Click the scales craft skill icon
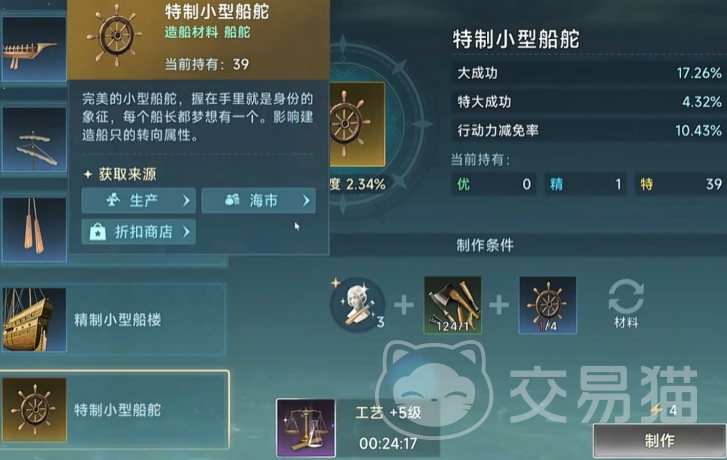This screenshot has height=460, width=727. pyautogui.click(x=306, y=428)
